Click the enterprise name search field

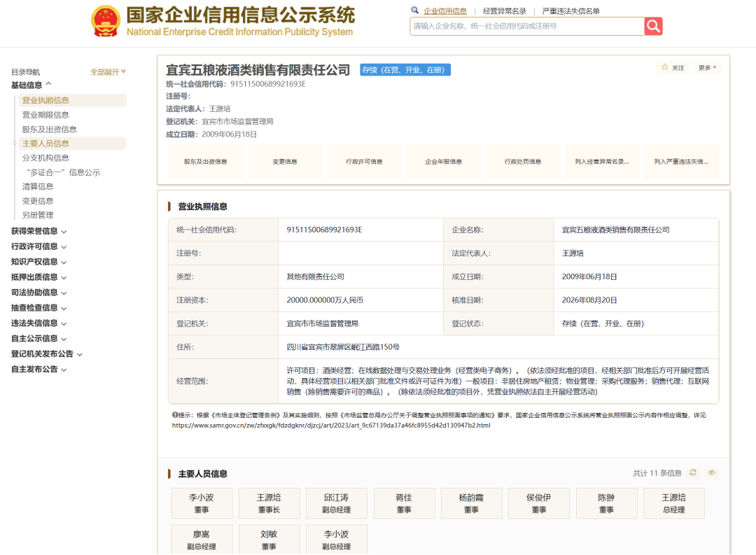[527, 26]
